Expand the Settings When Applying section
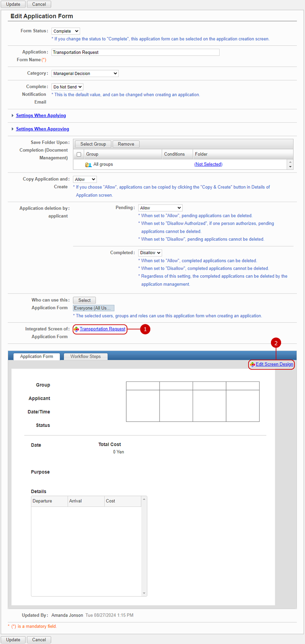Image resolution: width=305 pixels, height=644 pixels. (41, 116)
